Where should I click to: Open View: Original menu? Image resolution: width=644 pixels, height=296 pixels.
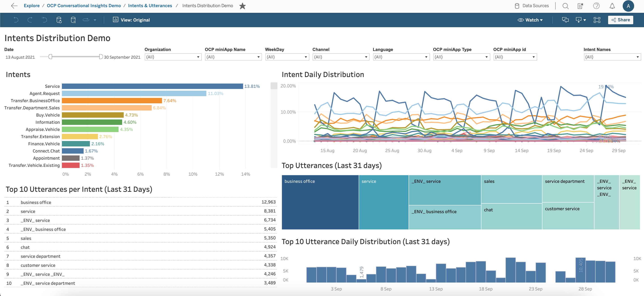(131, 20)
